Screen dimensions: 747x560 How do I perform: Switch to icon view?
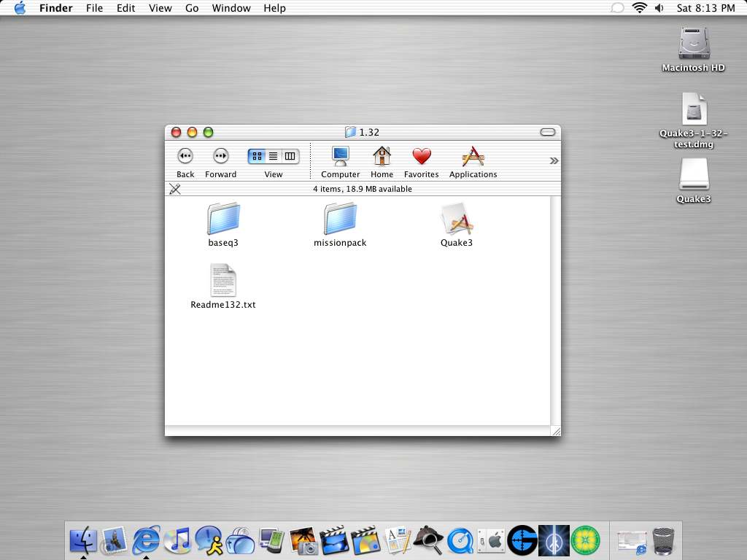[x=257, y=156]
